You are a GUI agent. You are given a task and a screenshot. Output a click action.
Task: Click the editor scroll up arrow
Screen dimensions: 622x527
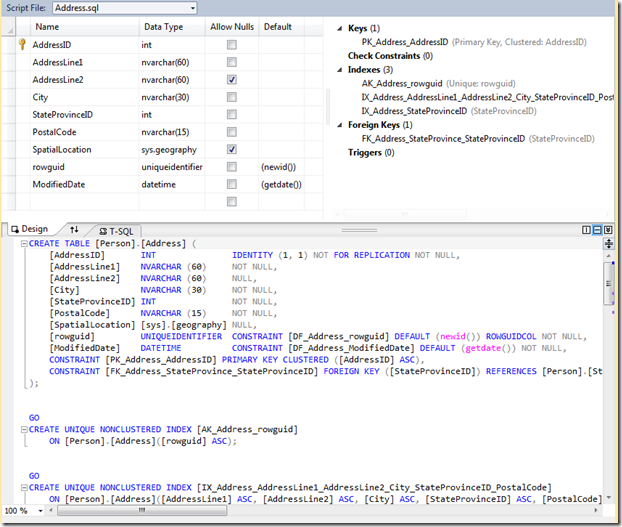point(608,256)
